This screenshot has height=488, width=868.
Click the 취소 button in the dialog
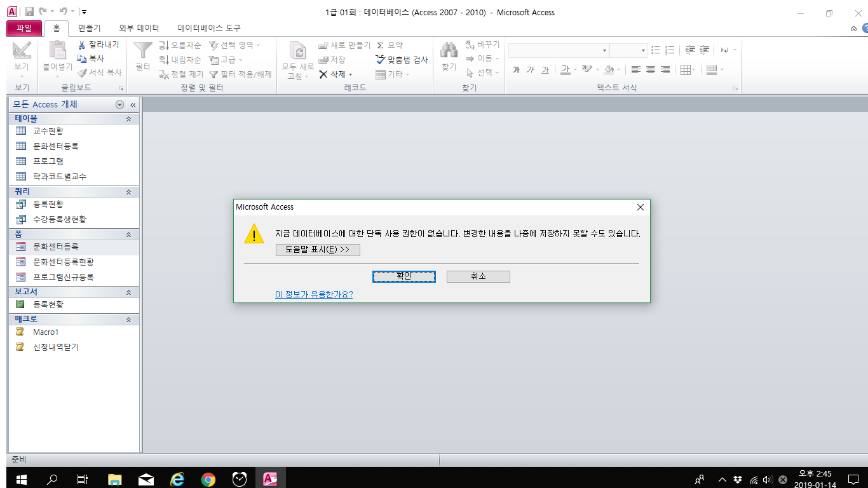pyautogui.click(x=478, y=276)
